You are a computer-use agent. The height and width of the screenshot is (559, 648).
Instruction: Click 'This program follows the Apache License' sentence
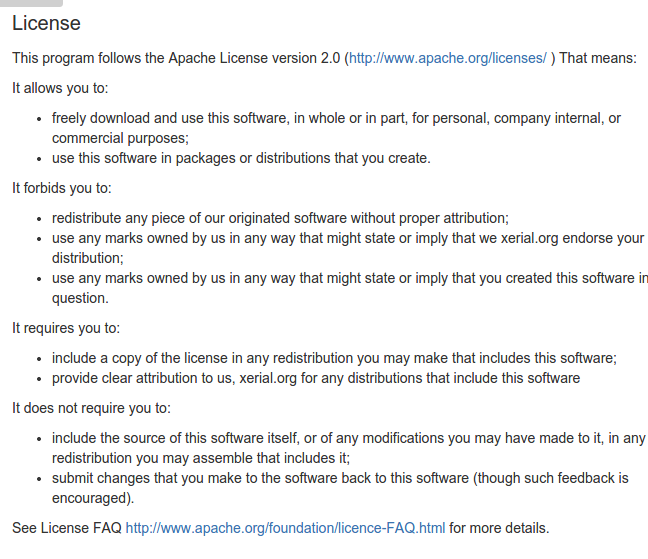coord(178,58)
